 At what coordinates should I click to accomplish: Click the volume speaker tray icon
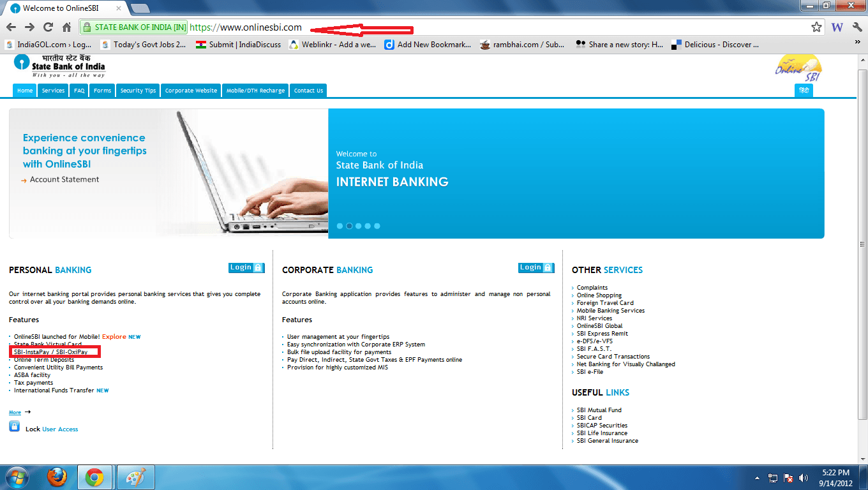coord(804,478)
